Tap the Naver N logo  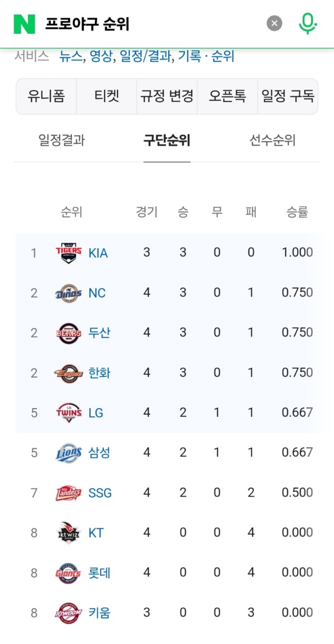point(24,24)
